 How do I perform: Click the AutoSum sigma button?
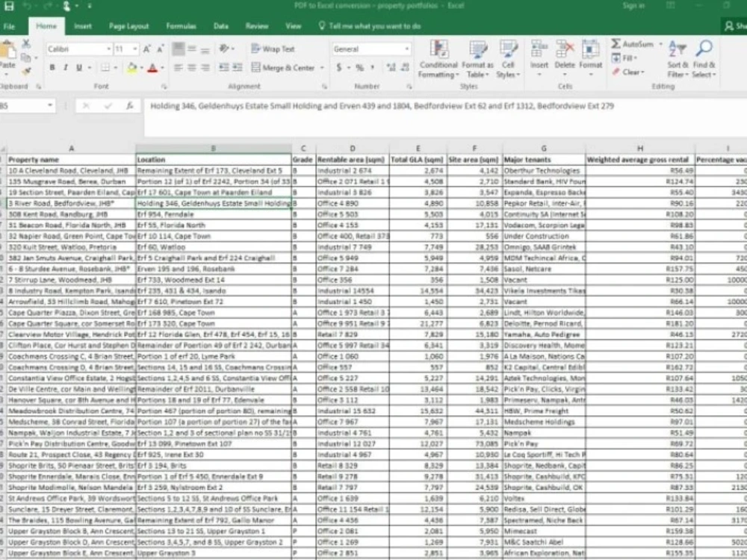coord(632,44)
